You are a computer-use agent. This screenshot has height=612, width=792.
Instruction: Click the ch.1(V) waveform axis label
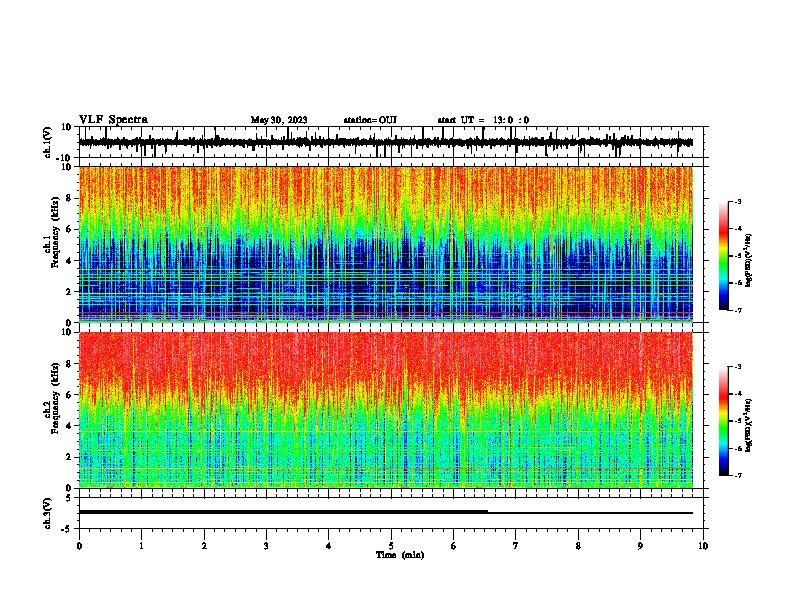coord(48,142)
